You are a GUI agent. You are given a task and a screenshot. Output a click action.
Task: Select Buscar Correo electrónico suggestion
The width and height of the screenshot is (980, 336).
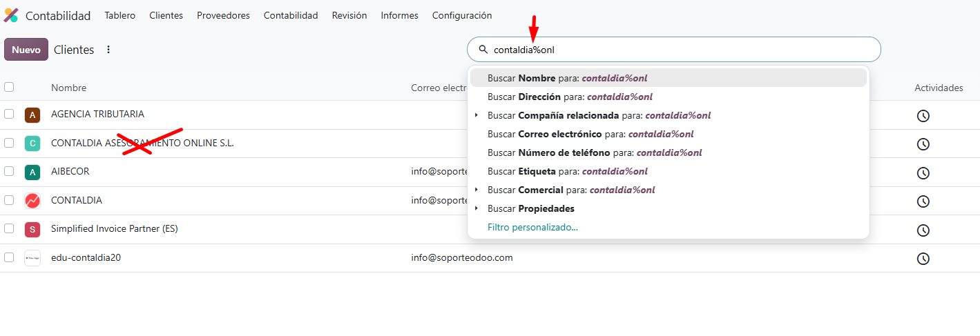tap(668, 134)
